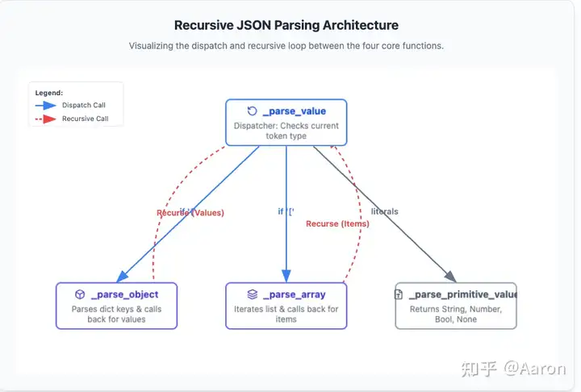581x392 pixels.
Task: Click the "Recursive JSON Parsing Architecture" title
Action: 286,26
